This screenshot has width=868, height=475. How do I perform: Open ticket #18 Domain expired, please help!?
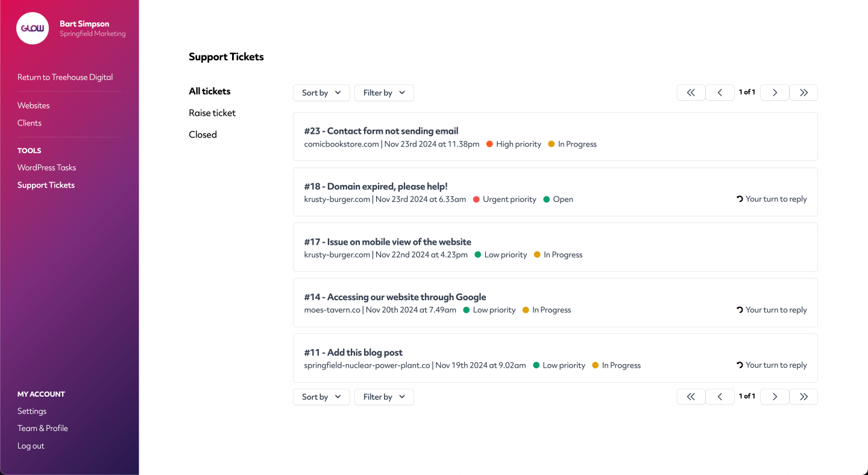555,192
